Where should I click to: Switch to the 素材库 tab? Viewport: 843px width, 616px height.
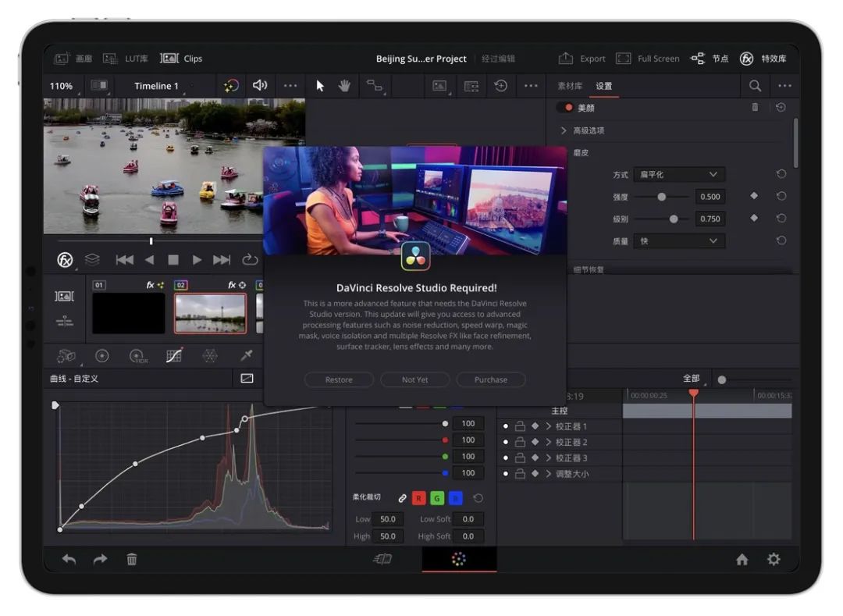coord(569,86)
